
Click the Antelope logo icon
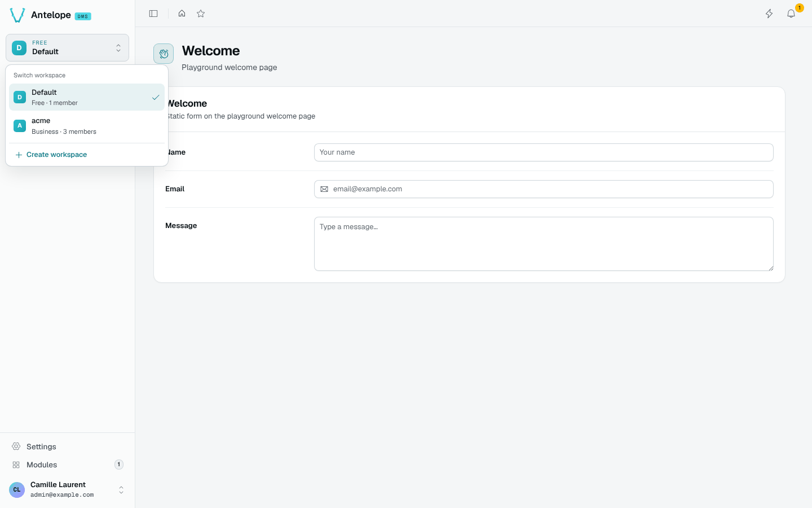17,15
